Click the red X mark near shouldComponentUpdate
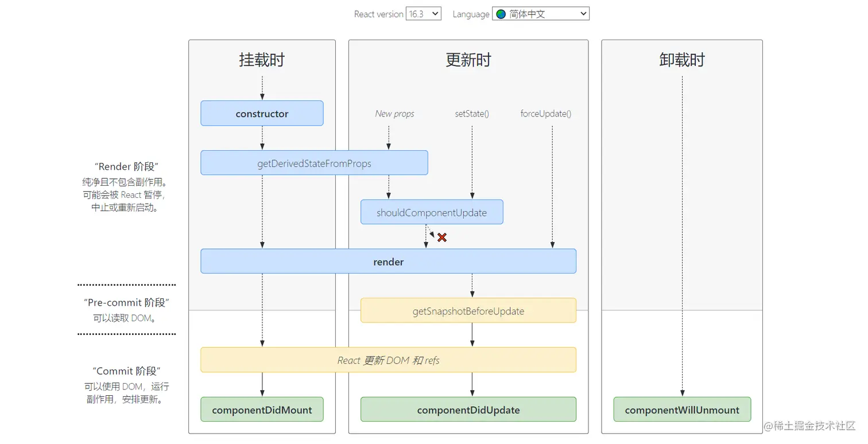The height and width of the screenshot is (444, 868). pyautogui.click(x=442, y=237)
